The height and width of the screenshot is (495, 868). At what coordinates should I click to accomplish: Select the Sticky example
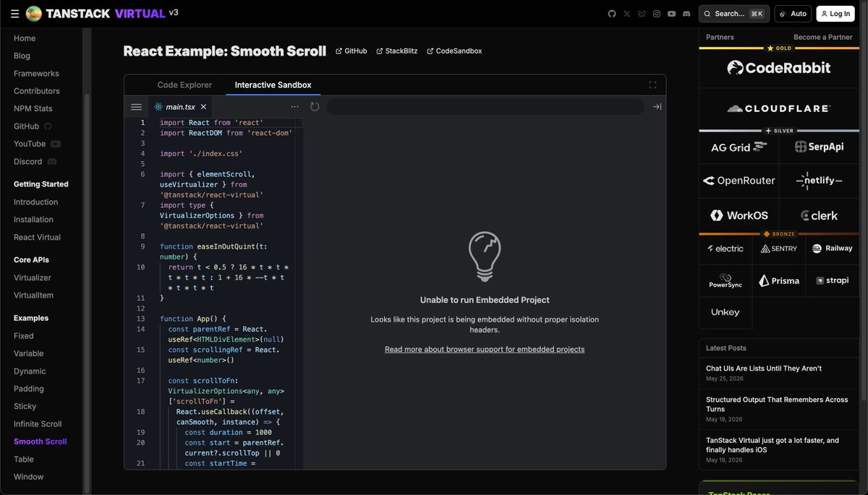pos(25,406)
